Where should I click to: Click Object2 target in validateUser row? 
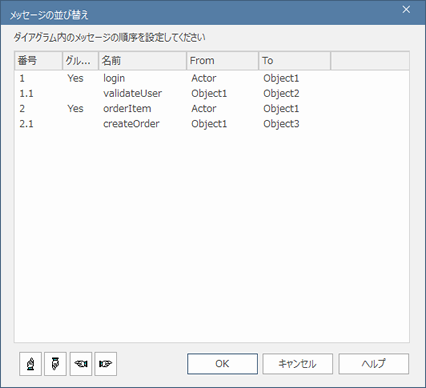click(281, 93)
